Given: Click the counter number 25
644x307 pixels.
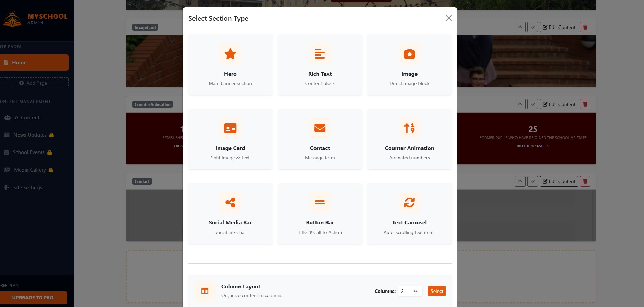Looking at the screenshot, I should [x=533, y=129].
